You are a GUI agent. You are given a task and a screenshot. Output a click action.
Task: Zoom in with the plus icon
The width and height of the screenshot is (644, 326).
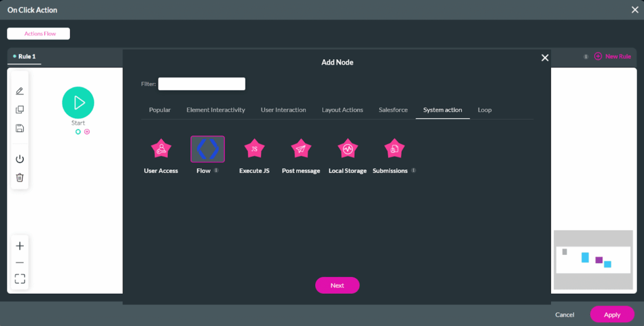(19, 246)
